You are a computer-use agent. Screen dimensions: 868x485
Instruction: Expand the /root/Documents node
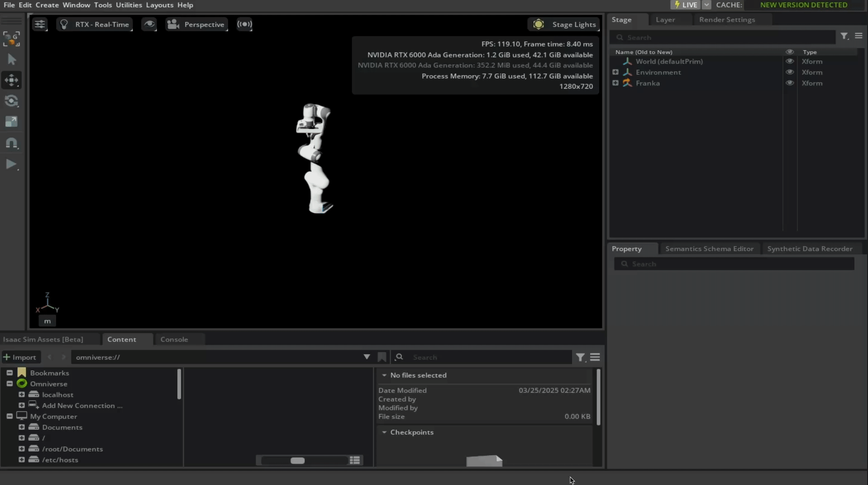tap(21, 449)
